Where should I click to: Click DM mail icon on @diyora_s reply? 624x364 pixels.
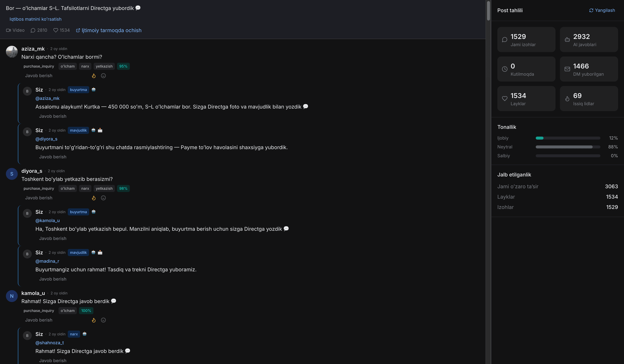100,130
